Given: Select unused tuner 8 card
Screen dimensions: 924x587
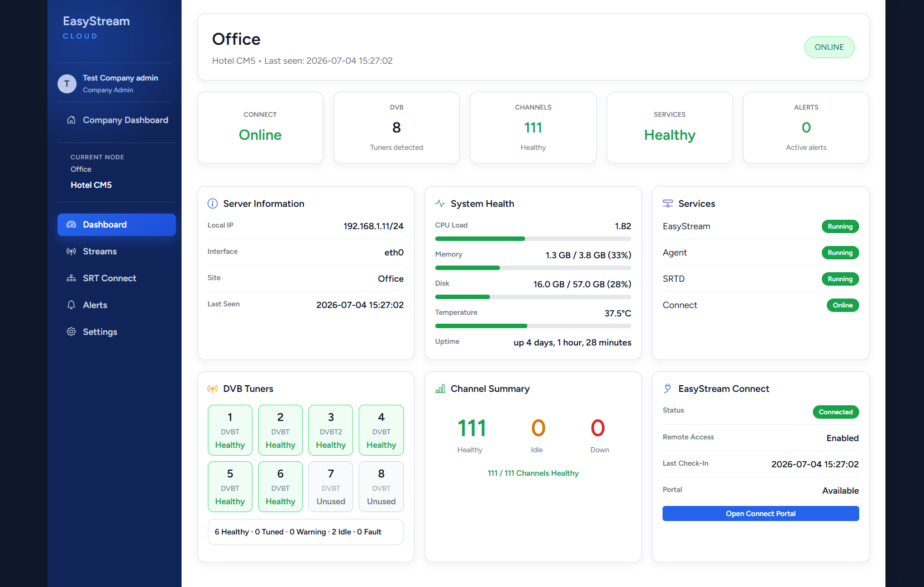Looking at the screenshot, I should 381,486.
